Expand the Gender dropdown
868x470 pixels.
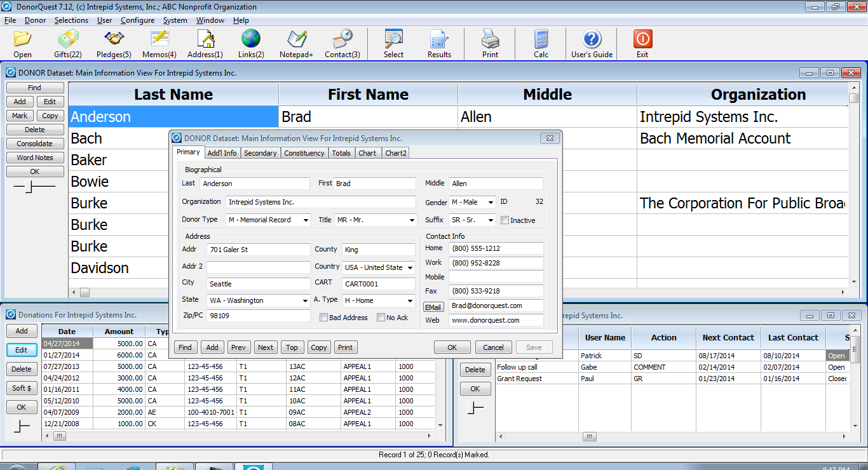point(491,203)
